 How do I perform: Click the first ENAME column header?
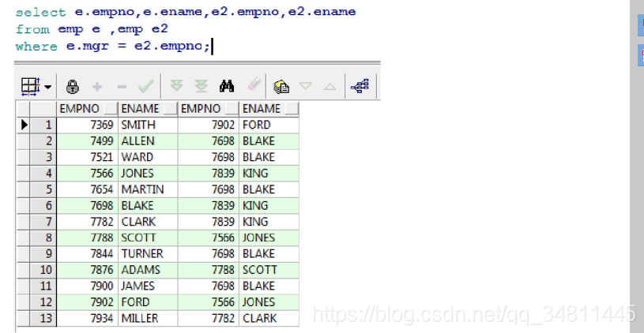(x=148, y=109)
